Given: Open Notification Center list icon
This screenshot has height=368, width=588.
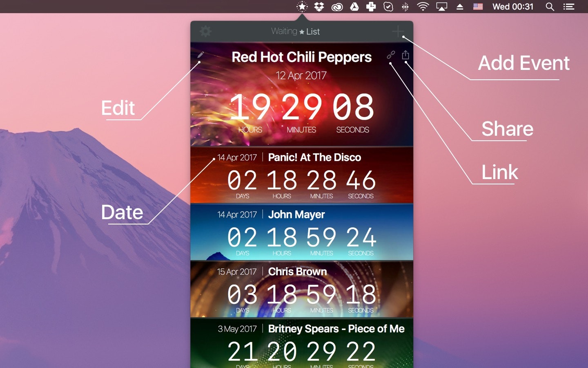Looking at the screenshot, I should pyautogui.click(x=569, y=7).
